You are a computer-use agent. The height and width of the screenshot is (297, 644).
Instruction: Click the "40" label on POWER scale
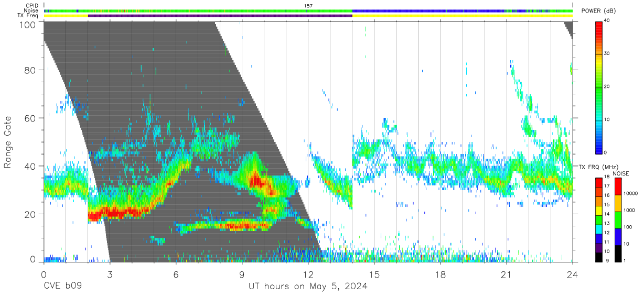click(607, 21)
